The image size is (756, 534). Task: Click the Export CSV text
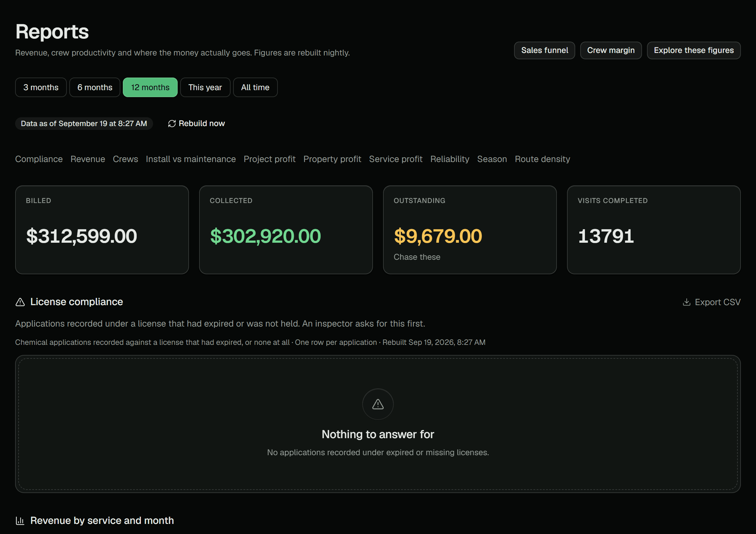[x=718, y=302]
